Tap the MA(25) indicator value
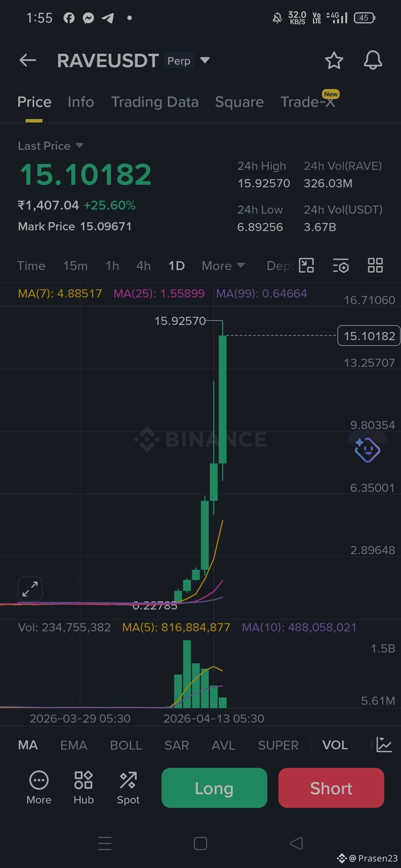401x868 pixels. (159, 293)
